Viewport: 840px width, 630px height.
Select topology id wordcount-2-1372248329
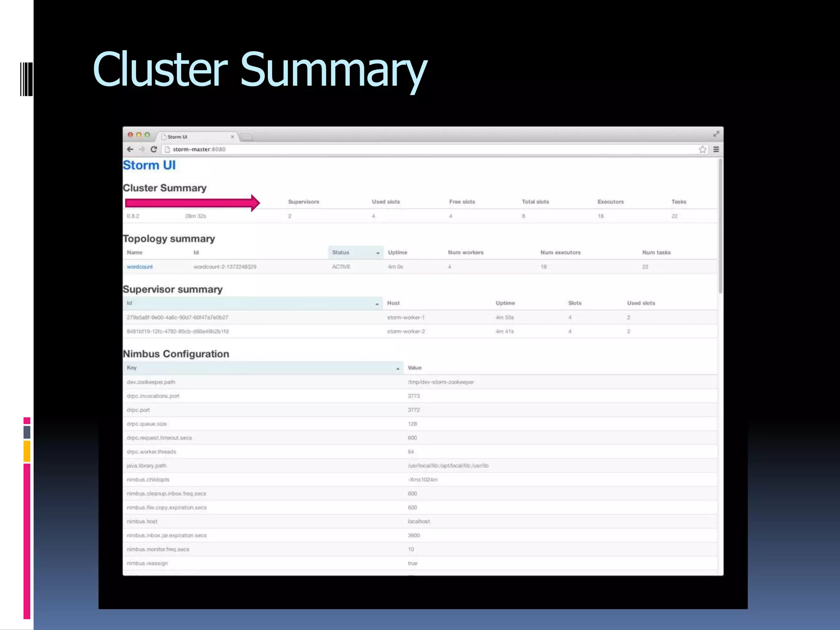[x=225, y=267]
